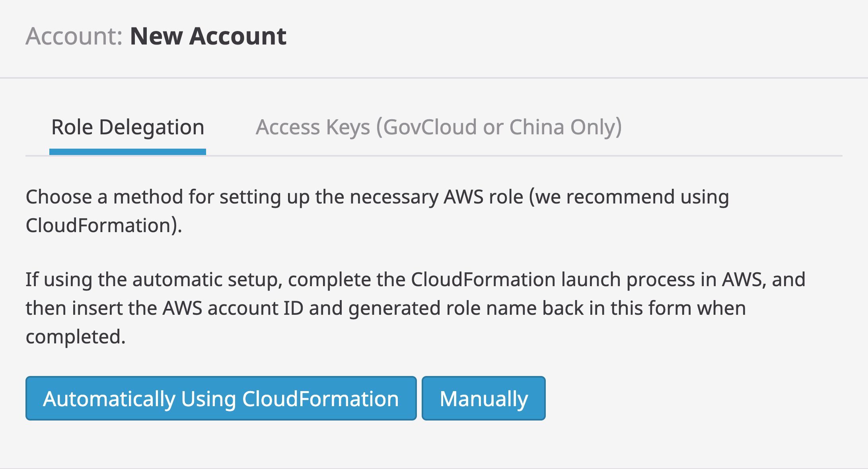Return to Role Delegation settings
This screenshot has width=868, height=469.
tap(127, 126)
